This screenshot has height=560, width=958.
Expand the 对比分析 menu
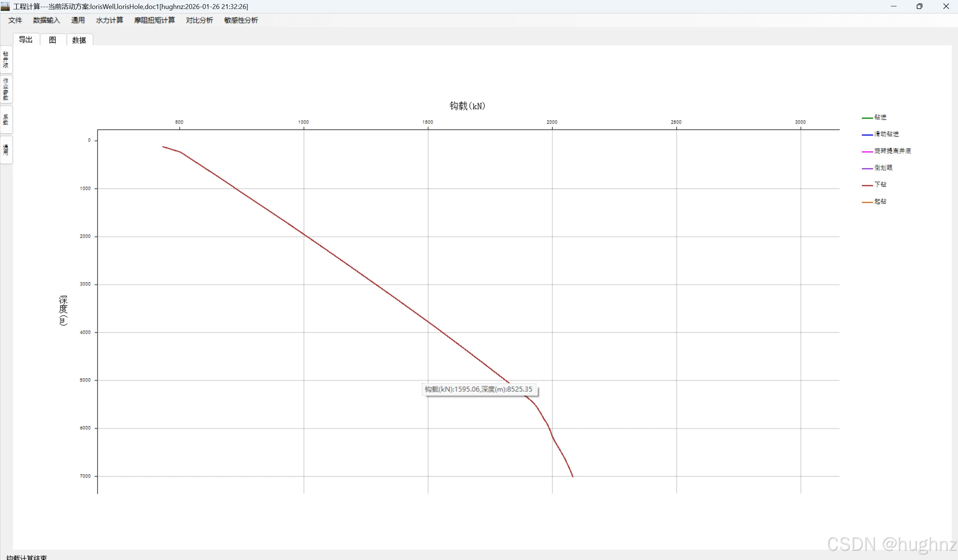199,20
